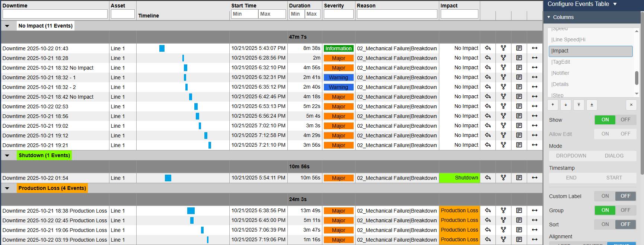Click horizontal arrows icon for Downtime 2025-10-22 01:43
The image size is (644, 245).
pos(535,48)
